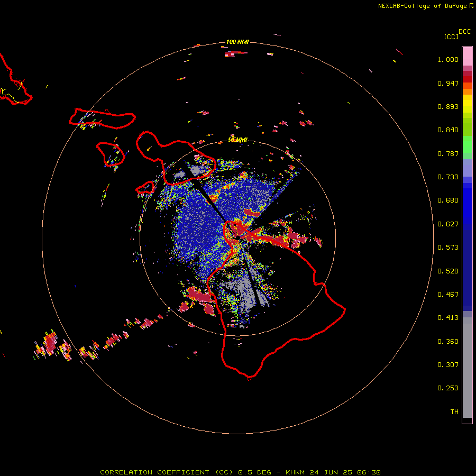
Task: Click the 0.413 color scale value
Action: point(448,318)
